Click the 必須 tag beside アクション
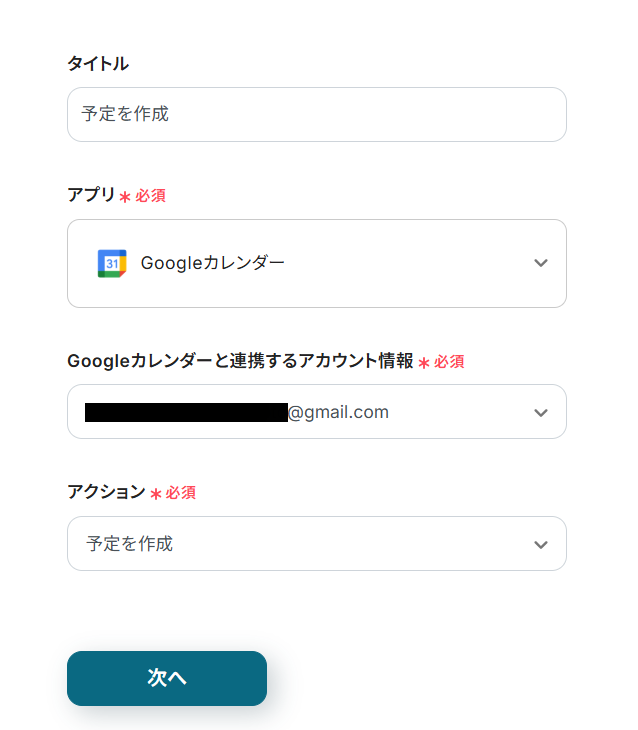 pyautogui.click(x=181, y=493)
